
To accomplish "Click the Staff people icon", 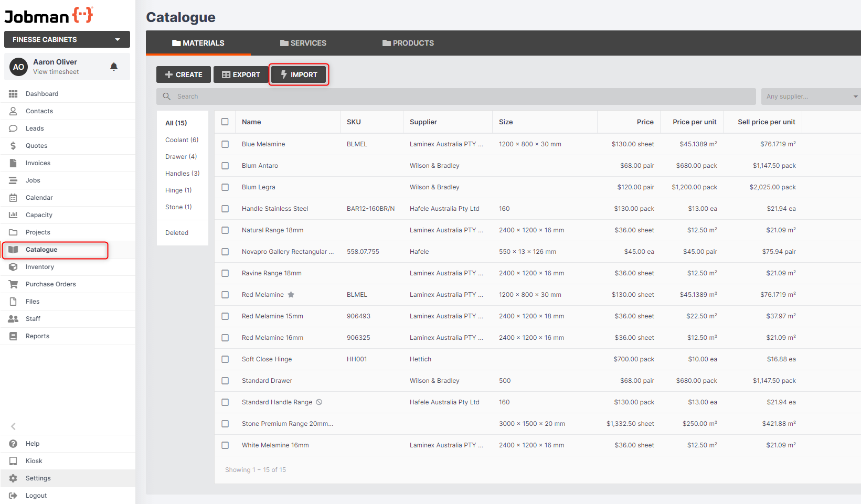I will [13, 319].
